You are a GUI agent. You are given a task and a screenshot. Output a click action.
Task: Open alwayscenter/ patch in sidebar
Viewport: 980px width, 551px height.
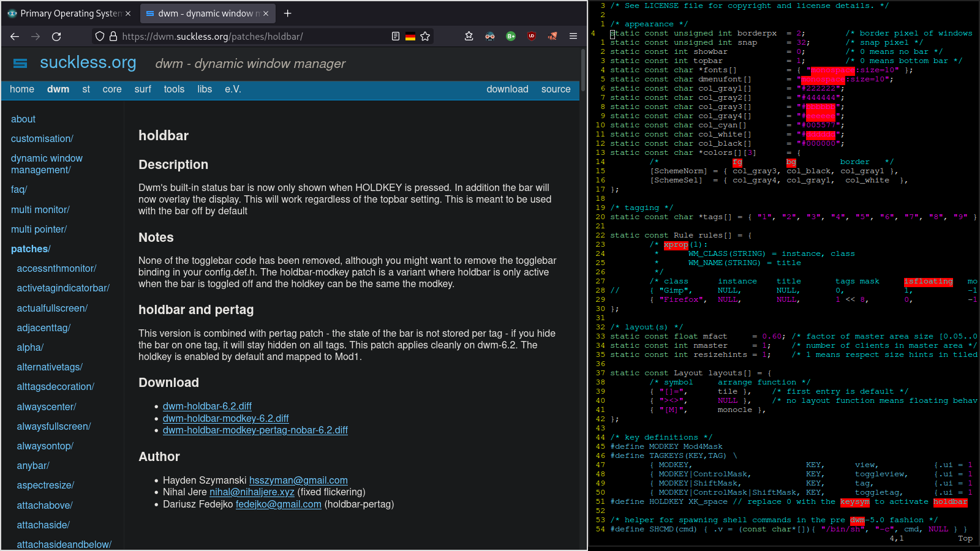click(47, 407)
